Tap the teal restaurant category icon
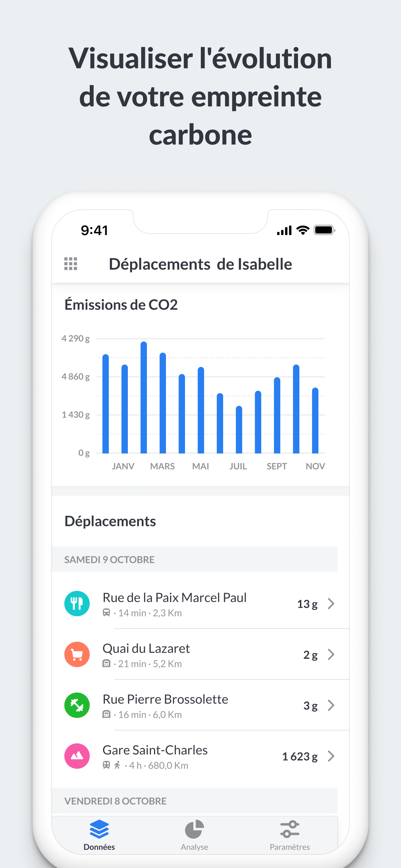This screenshot has width=401, height=868. coord(77,604)
